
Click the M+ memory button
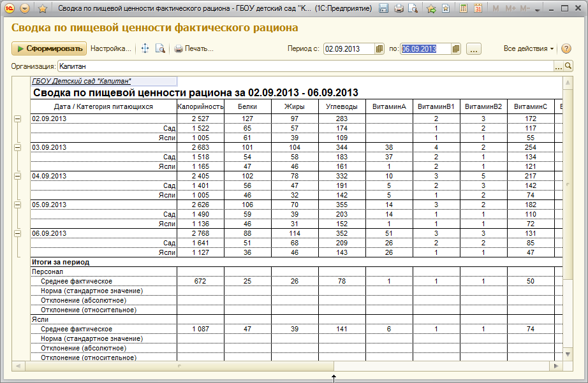[510, 8]
